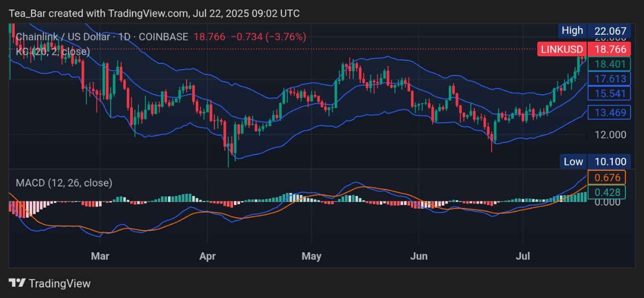This screenshot has width=644, height=298.
Task: Select the Mar label on the time axis
Action: [100, 256]
